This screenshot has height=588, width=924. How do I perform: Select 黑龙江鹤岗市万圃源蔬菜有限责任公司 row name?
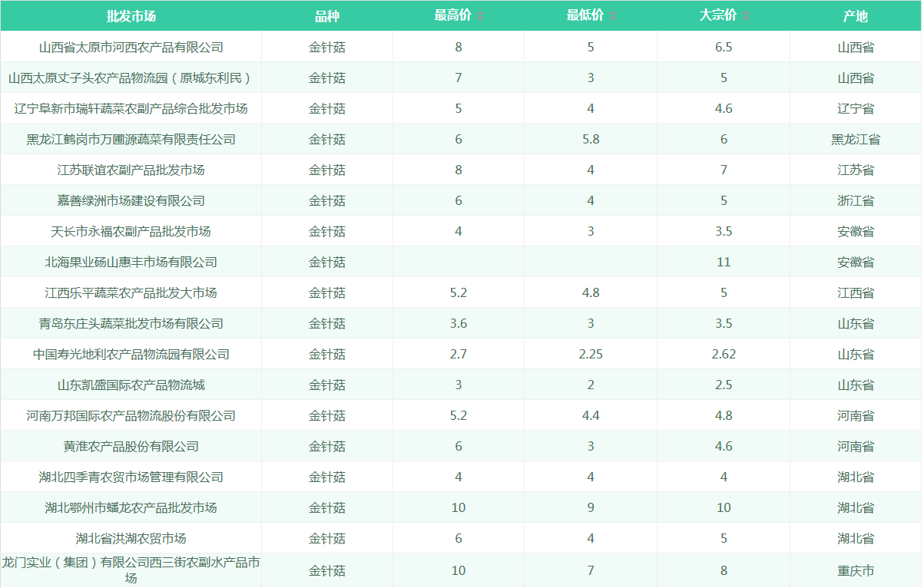(x=131, y=139)
